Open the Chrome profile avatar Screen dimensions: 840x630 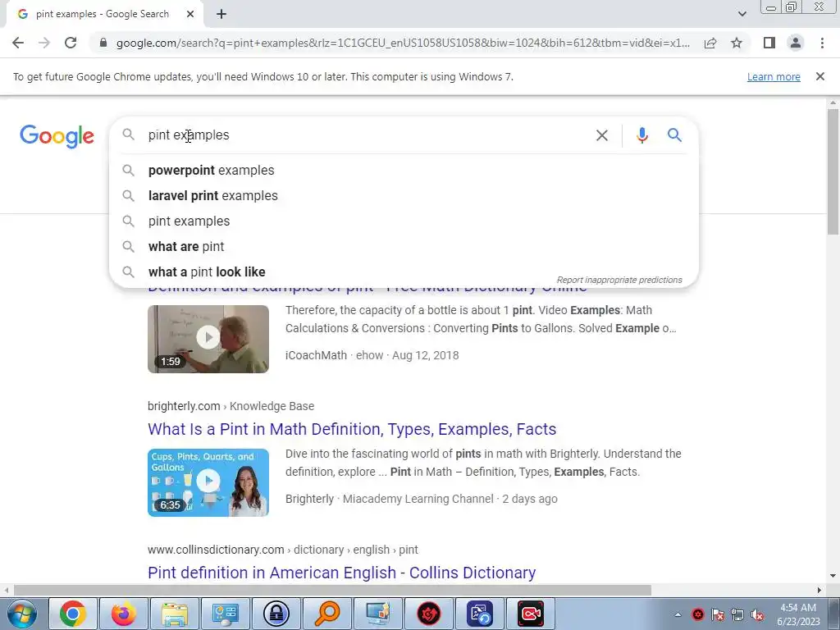click(796, 43)
